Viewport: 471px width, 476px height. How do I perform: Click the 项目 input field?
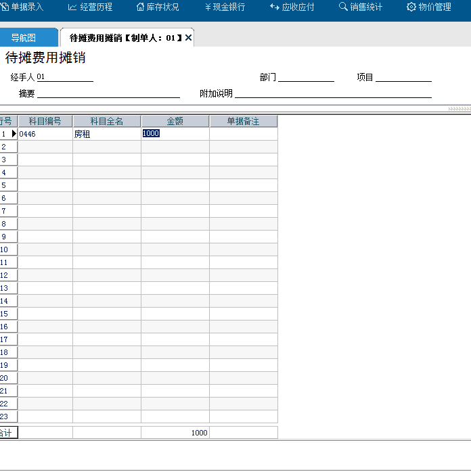point(403,77)
